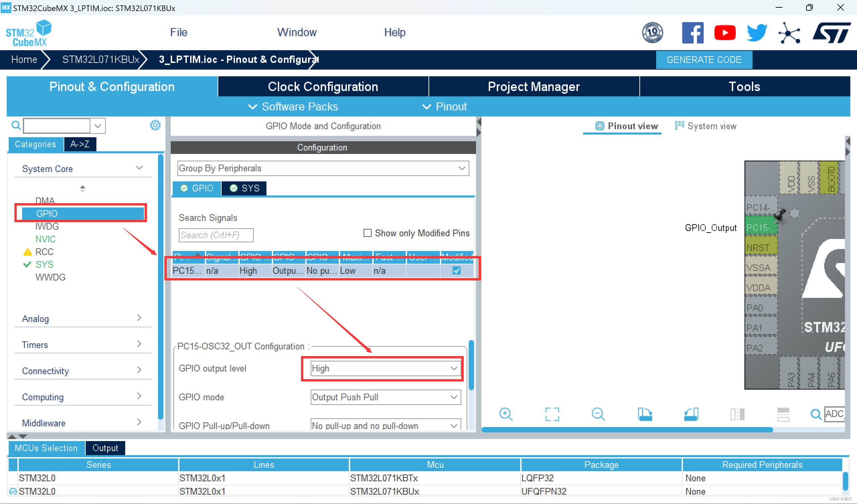Viewport: 857px width, 504px height.
Task: Open the Twitter bird icon
Action: (757, 33)
